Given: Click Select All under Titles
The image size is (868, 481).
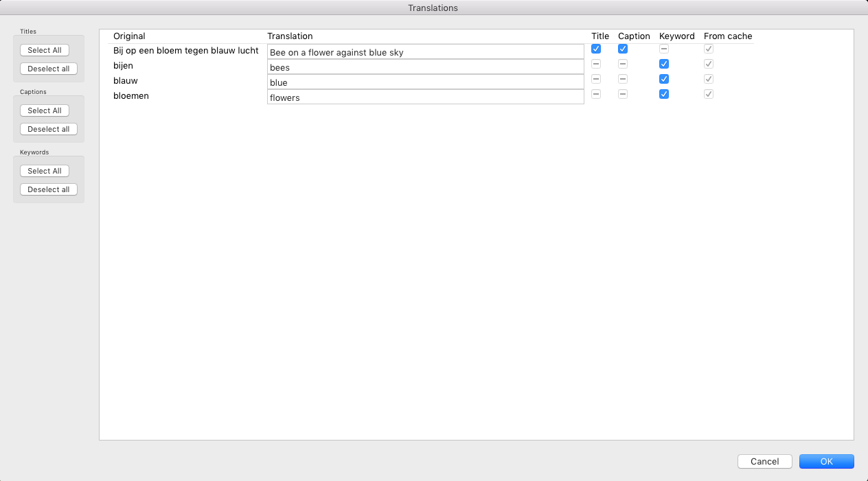Looking at the screenshot, I should pyautogui.click(x=45, y=50).
